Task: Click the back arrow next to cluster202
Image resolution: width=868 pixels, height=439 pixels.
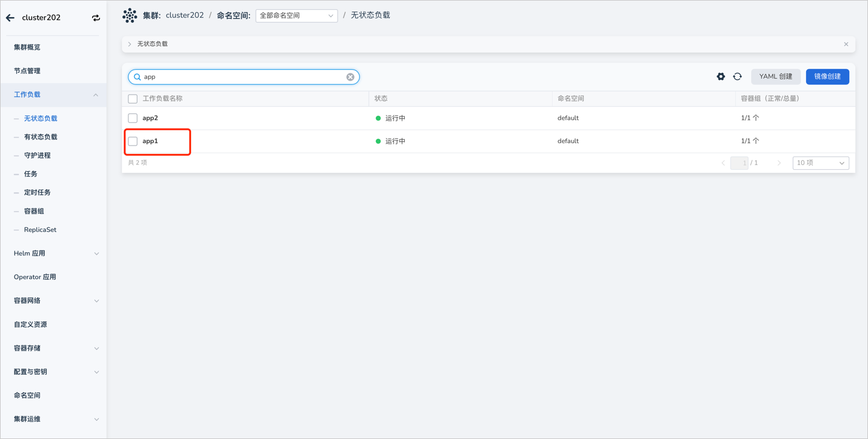Action: (x=10, y=18)
